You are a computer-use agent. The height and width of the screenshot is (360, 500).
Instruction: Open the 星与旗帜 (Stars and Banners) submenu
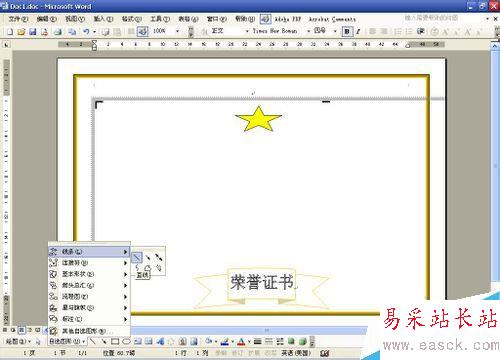tap(89, 308)
